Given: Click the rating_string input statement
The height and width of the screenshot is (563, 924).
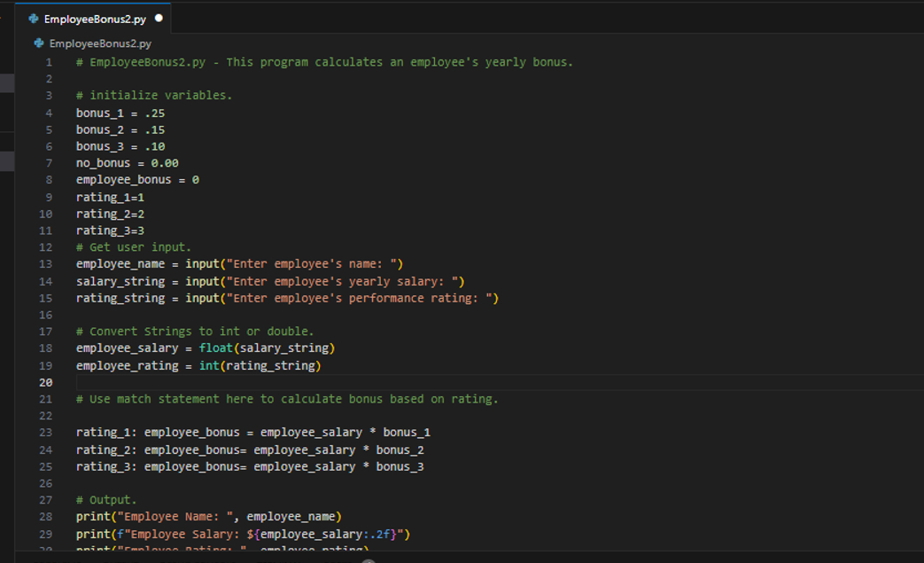Looking at the screenshot, I should [287, 298].
